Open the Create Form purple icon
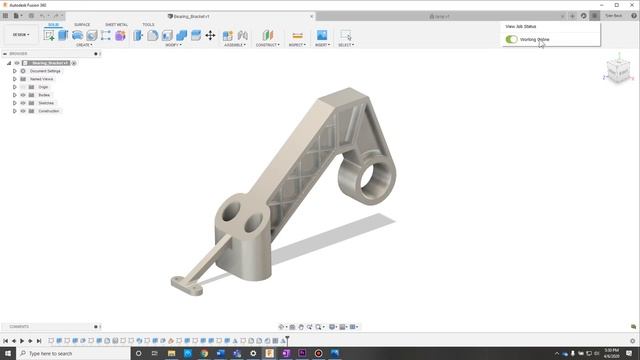Viewport: 640px width, 360px height. tap(120, 36)
